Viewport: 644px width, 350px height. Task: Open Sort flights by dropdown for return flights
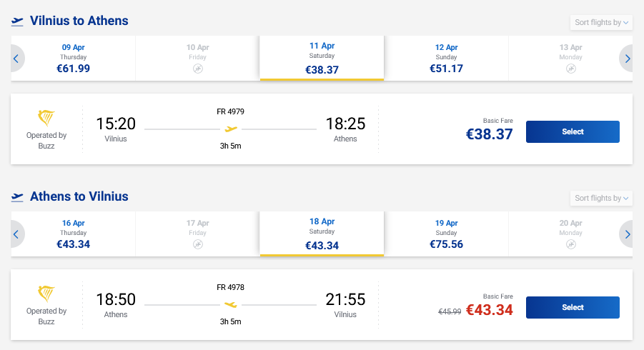602,199
